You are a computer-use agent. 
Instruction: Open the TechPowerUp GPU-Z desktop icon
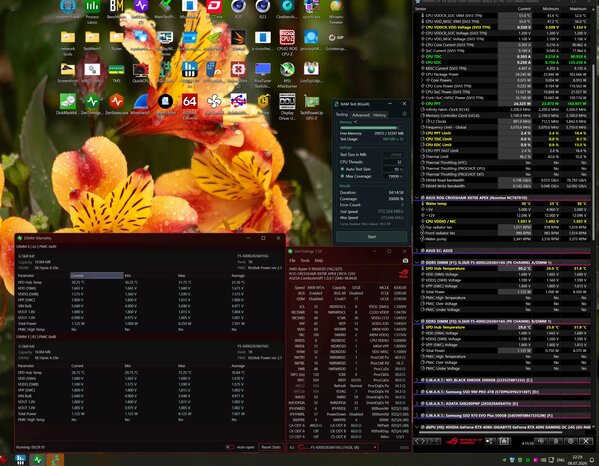311,107
